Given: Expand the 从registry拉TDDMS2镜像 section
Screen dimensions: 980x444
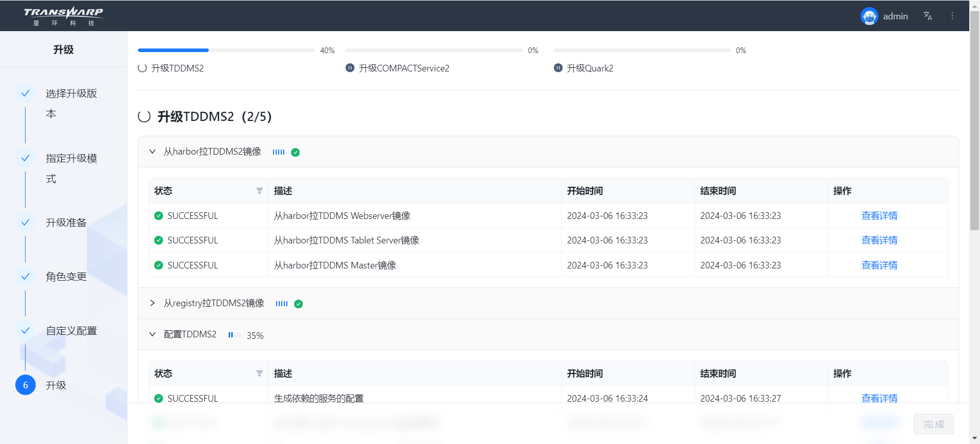Looking at the screenshot, I should (x=152, y=303).
